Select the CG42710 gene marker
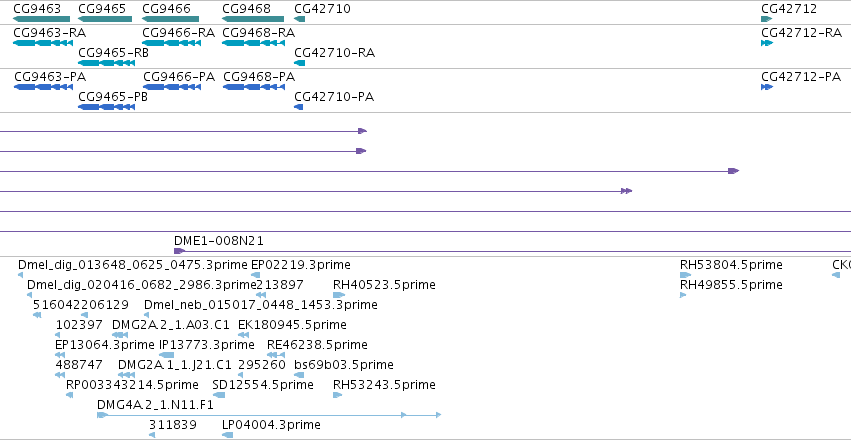The width and height of the screenshot is (851, 440). tap(300, 20)
